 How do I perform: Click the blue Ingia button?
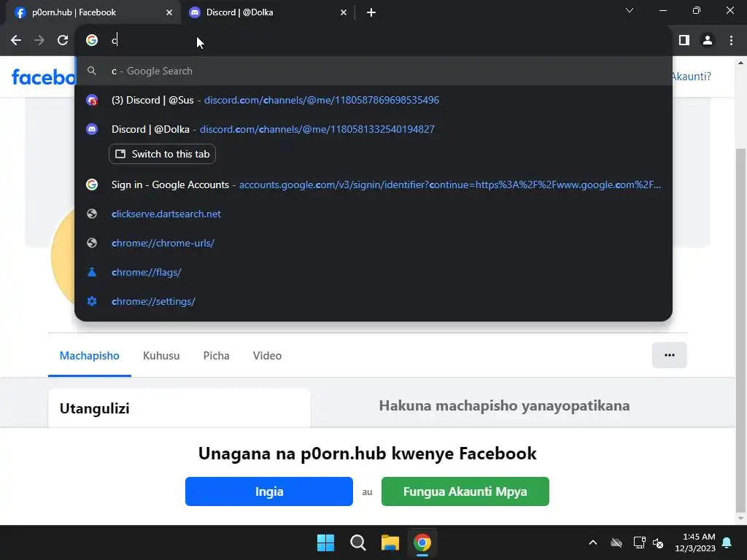[x=269, y=491]
